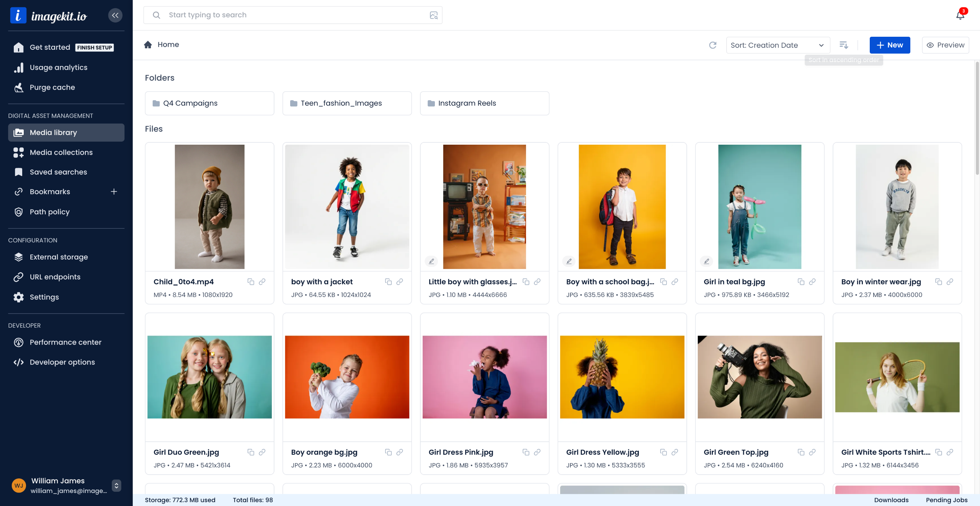
Task: Open the Media collections menu item
Action: coord(61,152)
